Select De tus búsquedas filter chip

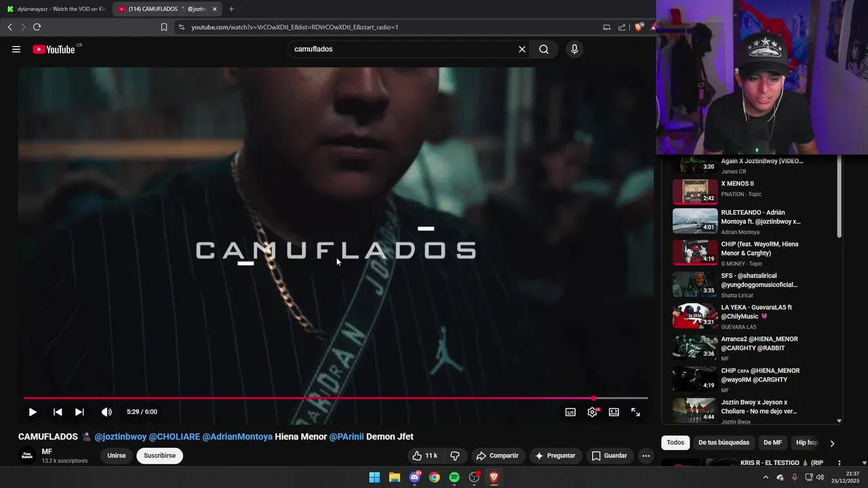click(724, 443)
